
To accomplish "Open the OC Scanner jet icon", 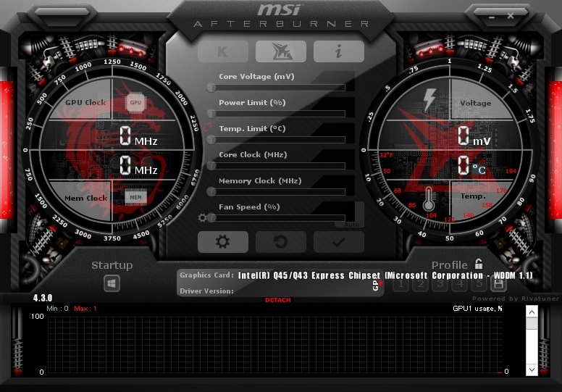I will (281, 51).
